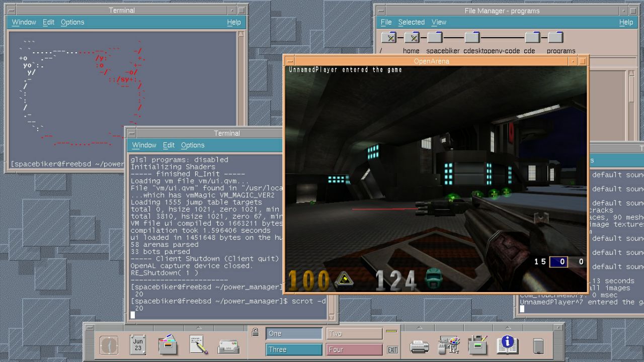Launch the home folder file manager icon
This screenshot has height=362, width=644.
point(168,345)
